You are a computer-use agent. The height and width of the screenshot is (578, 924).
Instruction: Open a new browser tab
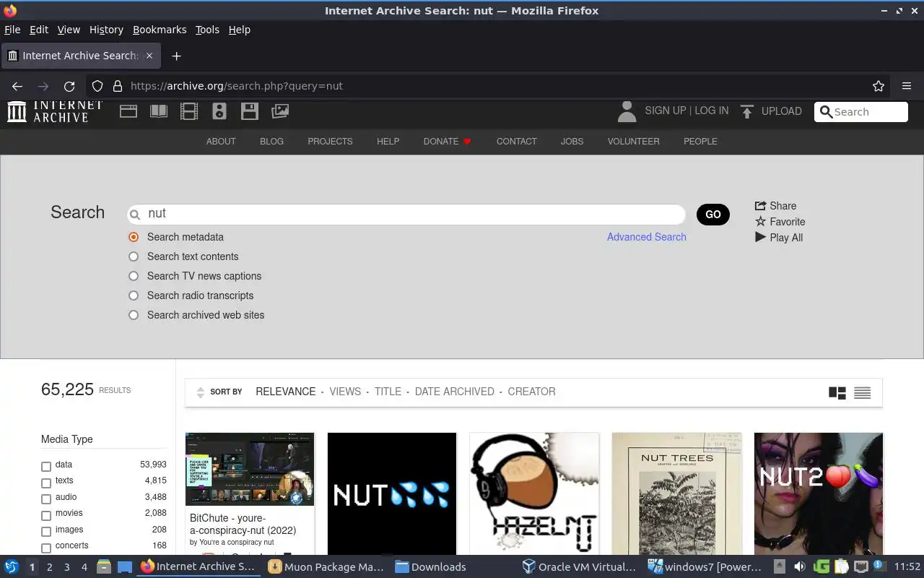(x=176, y=56)
